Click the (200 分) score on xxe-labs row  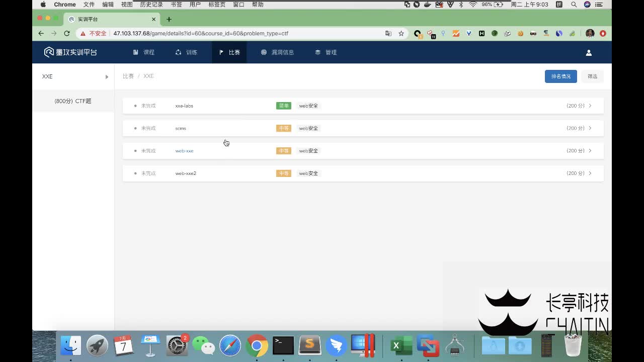(x=576, y=106)
